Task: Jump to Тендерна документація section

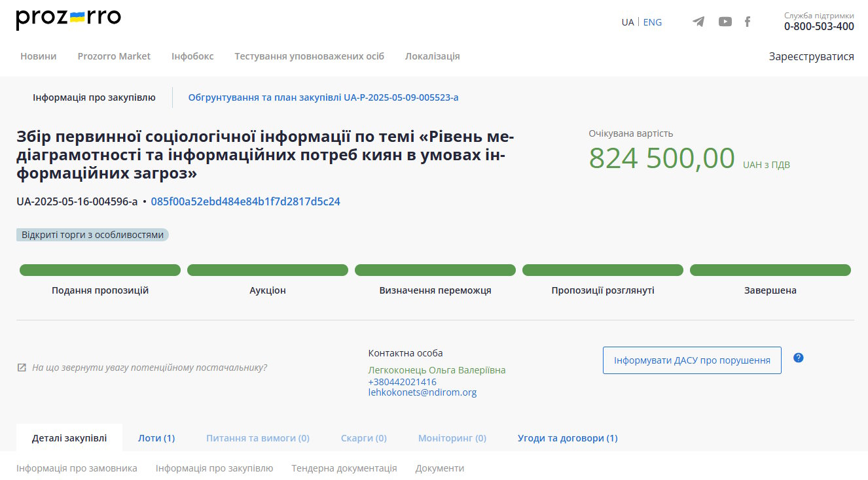Action: pos(344,468)
